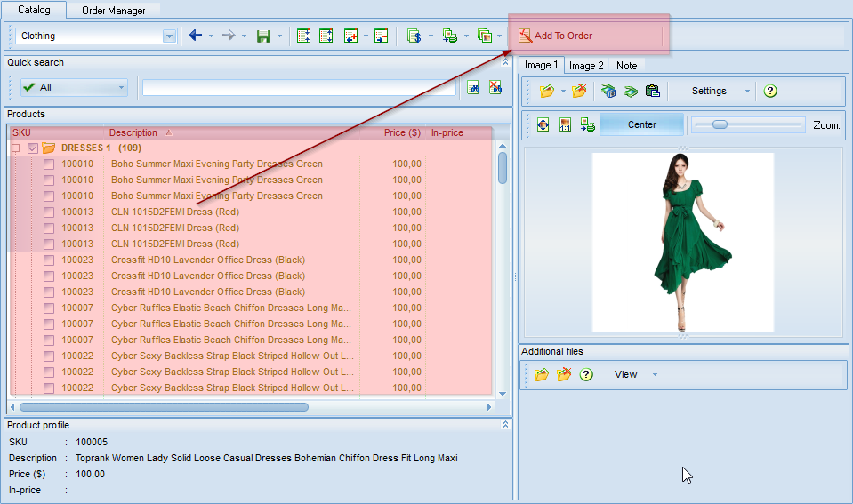Click the gray Forward arrow
Screen dimensions: 853x504
(229, 36)
